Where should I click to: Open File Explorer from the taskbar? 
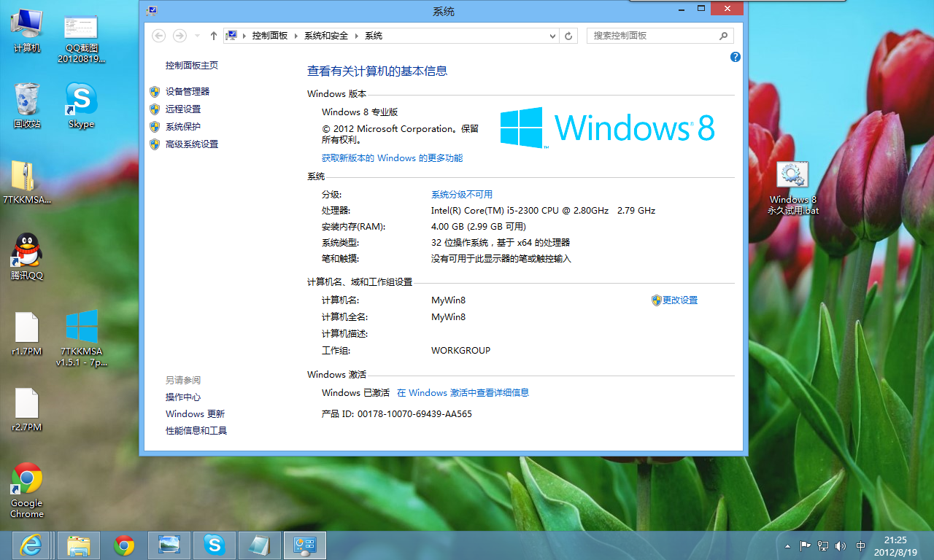78,545
